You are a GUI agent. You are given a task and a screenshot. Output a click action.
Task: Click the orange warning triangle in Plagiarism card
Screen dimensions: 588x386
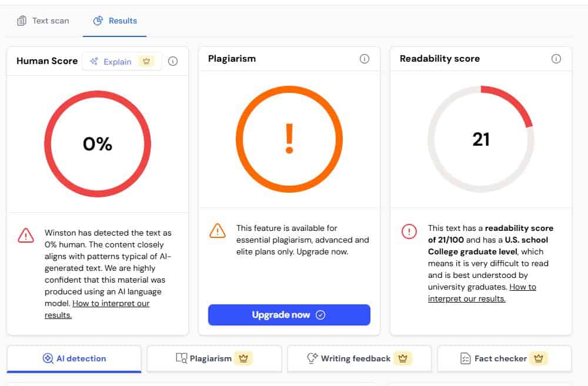[x=218, y=231]
